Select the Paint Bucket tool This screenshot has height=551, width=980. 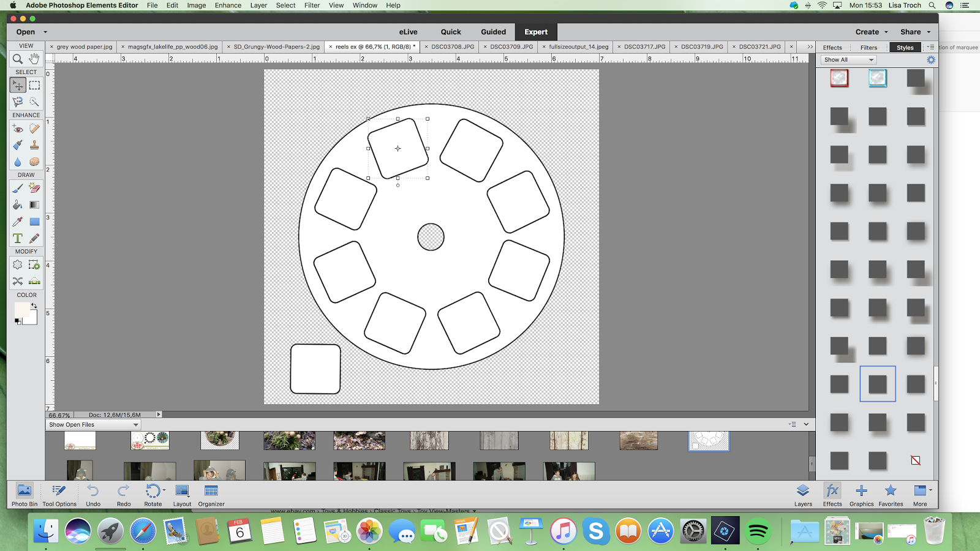click(x=18, y=204)
